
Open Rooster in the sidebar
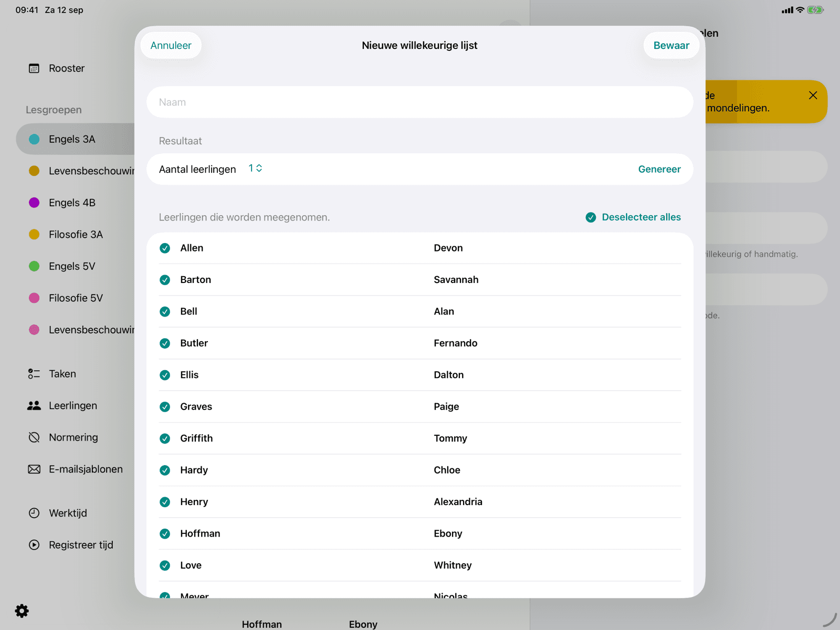(67, 68)
